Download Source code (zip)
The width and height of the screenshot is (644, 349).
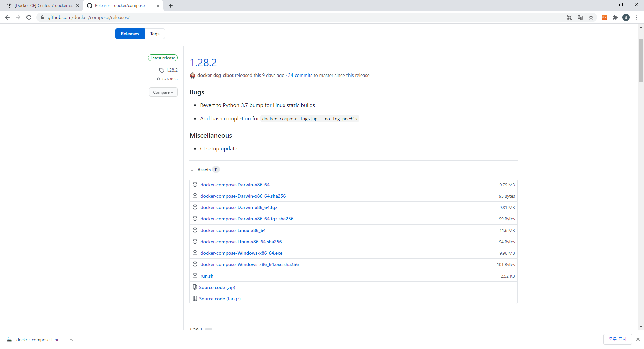click(217, 287)
